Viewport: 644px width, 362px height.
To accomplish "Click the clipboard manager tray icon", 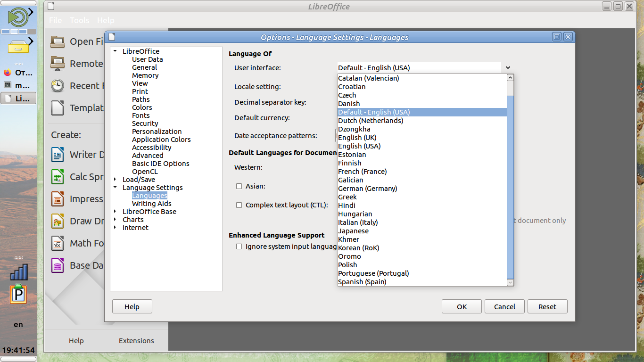I will [x=18, y=295].
